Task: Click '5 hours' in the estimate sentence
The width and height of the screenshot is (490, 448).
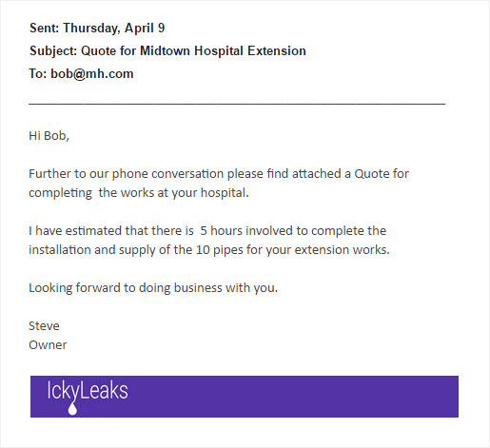Action: tap(221, 231)
